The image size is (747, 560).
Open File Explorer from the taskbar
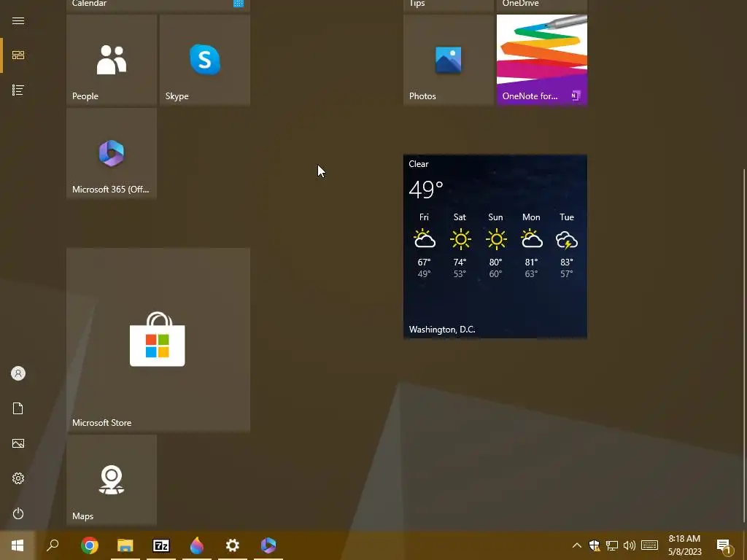[125, 545]
